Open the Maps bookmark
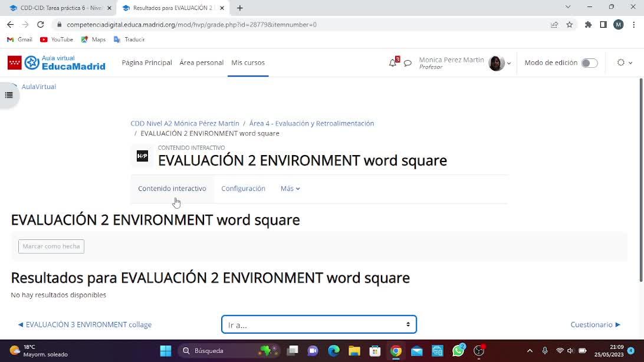Screen dimensions: 644x362 (x=93, y=40)
